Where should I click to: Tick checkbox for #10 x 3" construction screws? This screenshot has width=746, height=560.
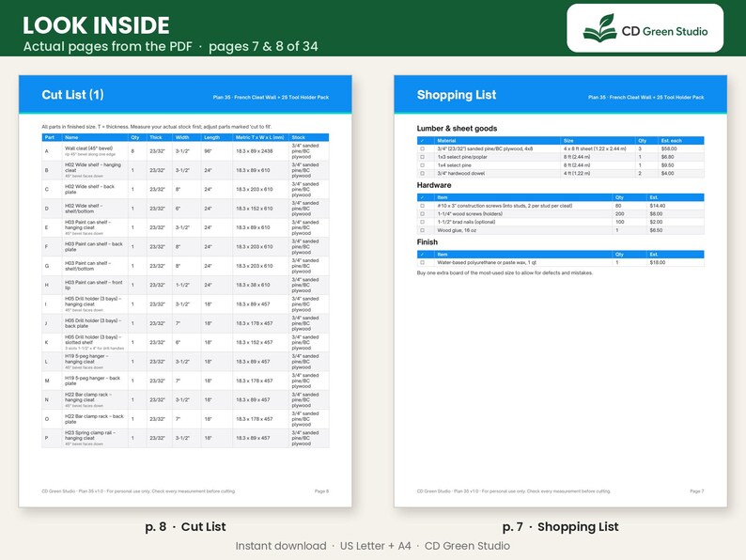pos(422,206)
